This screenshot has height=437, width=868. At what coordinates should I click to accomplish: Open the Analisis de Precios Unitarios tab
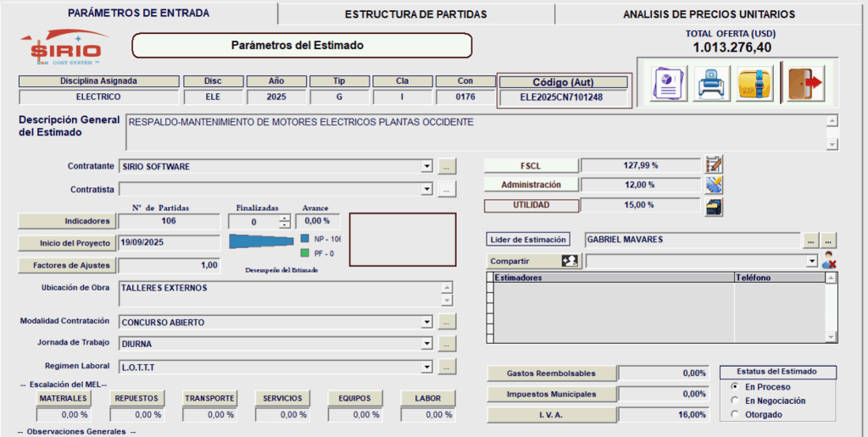tap(709, 14)
